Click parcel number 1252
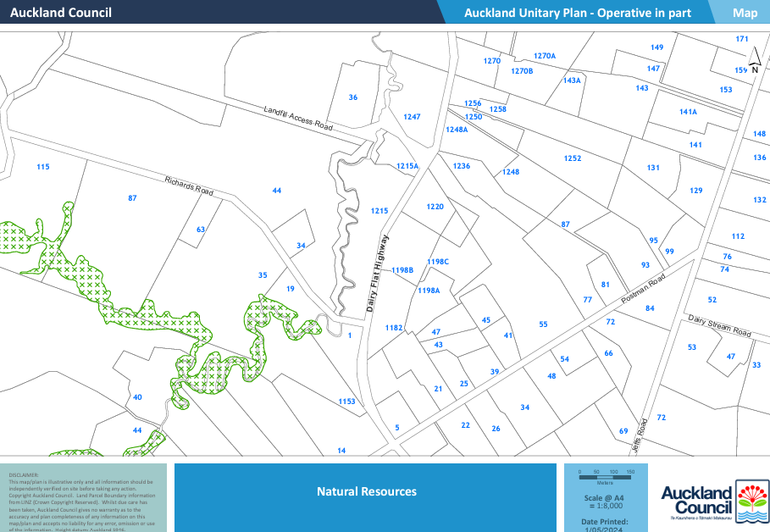 coord(573,158)
